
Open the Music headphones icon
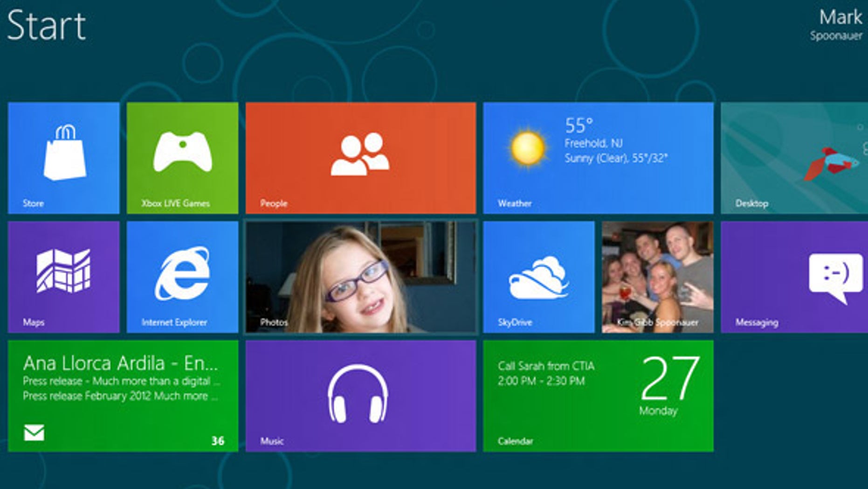click(x=358, y=394)
